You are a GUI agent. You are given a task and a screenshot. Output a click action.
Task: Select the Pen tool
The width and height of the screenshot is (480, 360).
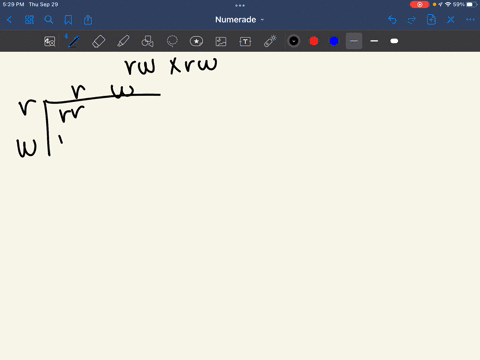[73, 41]
